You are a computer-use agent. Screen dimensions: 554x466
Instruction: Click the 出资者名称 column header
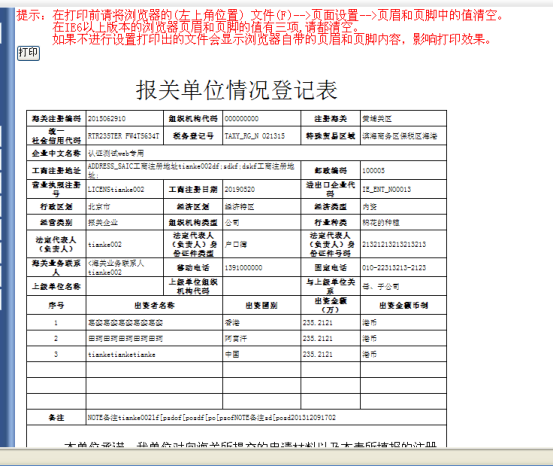[154, 305]
